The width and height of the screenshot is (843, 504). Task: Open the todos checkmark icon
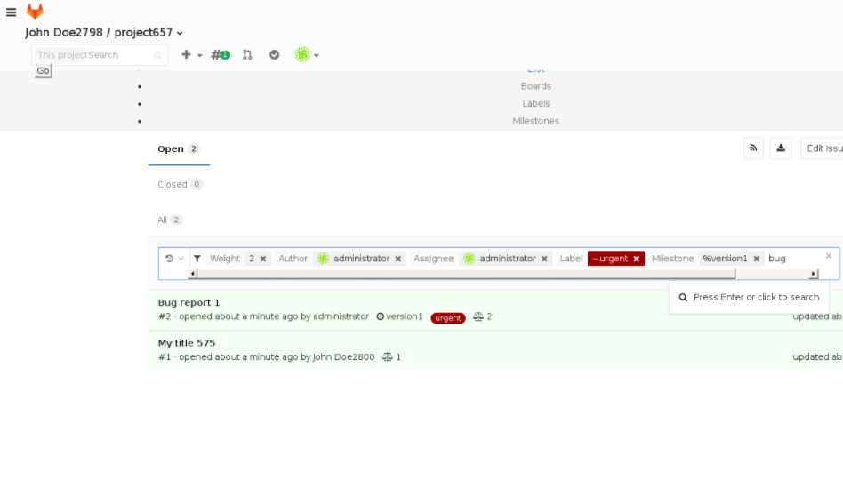(x=275, y=55)
